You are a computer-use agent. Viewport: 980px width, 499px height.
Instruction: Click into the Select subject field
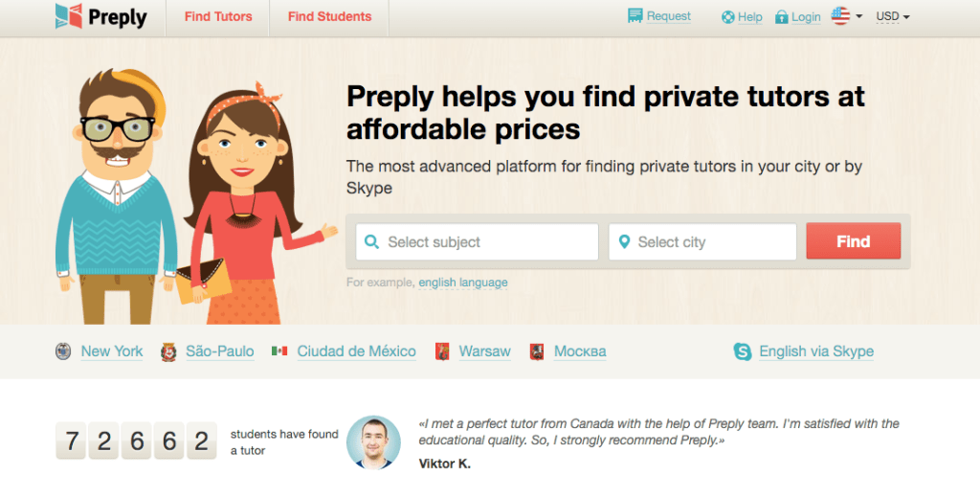click(x=477, y=242)
